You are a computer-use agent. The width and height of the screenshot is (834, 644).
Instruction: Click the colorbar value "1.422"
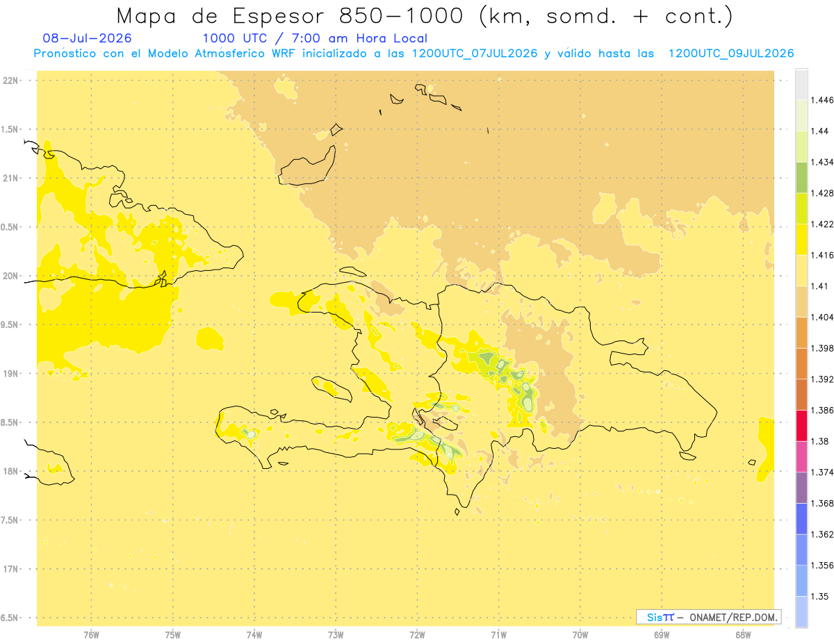tap(821, 224)
